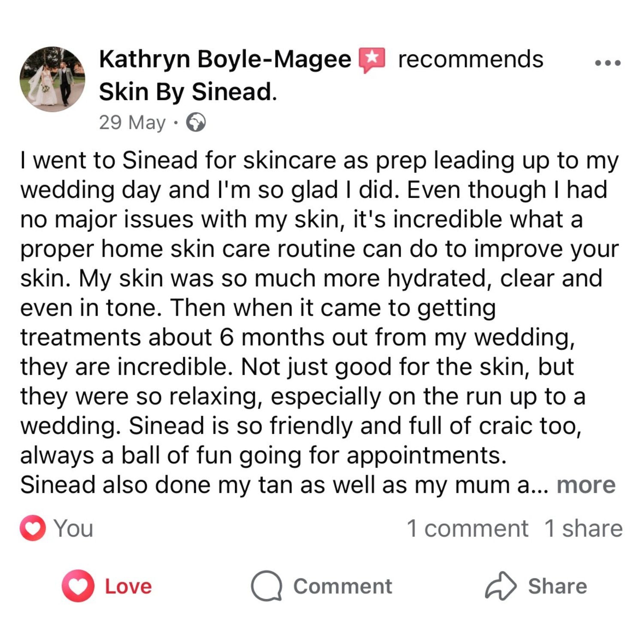Click the 29 May post timestamp
Screen dimensions: 644x644
(x=132, y=123)
